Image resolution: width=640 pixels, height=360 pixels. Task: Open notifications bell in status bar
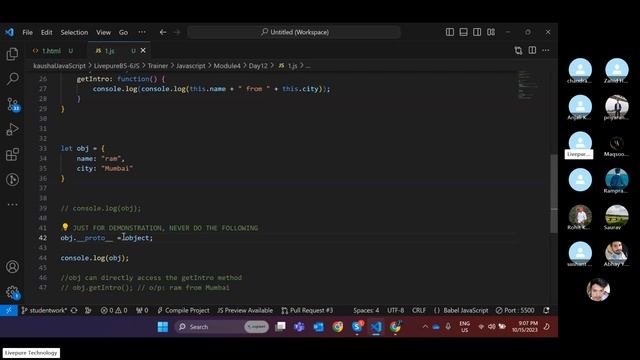546,311
